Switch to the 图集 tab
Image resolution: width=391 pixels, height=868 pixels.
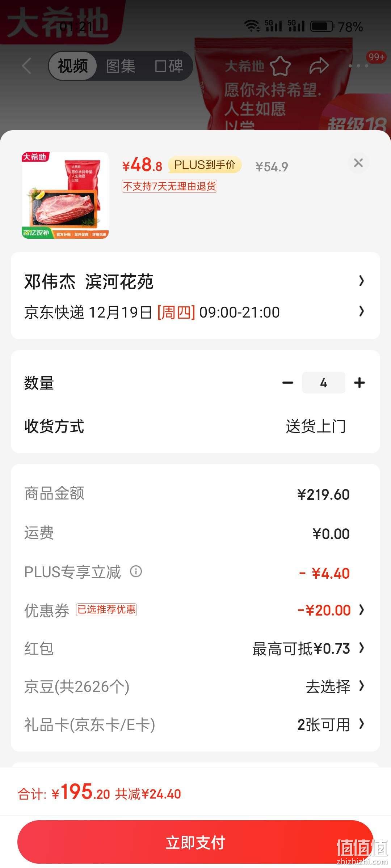click(x=121, y=66)
